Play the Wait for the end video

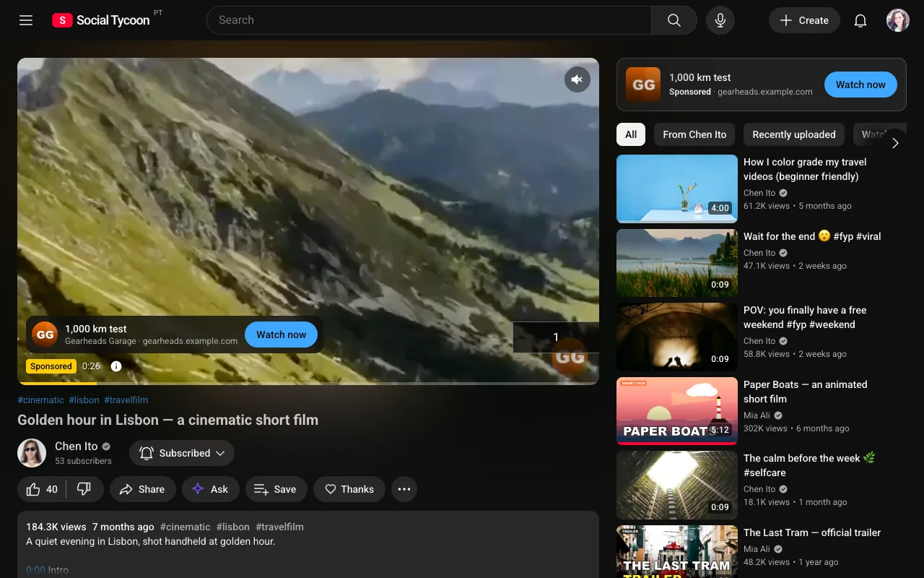[x=677, y=263]
